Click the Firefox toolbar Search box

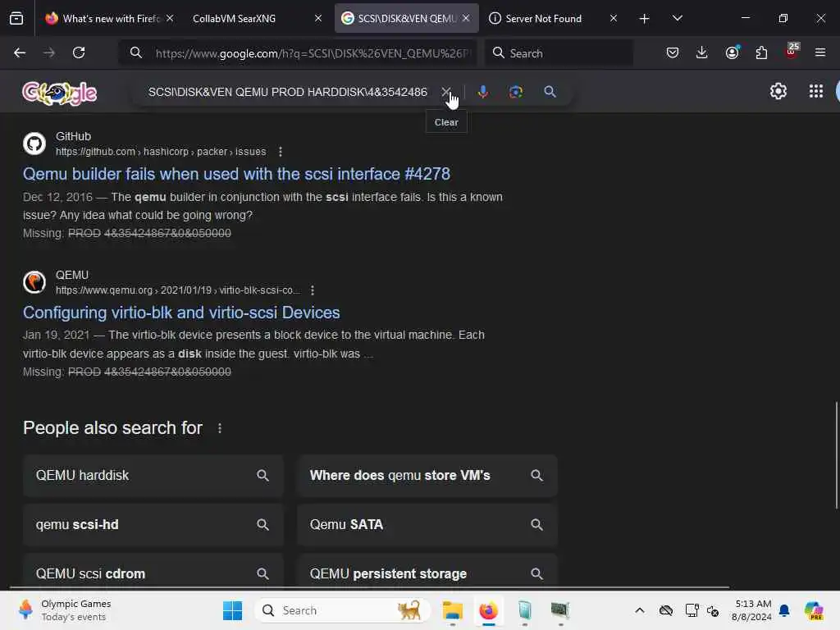point(559,53)
